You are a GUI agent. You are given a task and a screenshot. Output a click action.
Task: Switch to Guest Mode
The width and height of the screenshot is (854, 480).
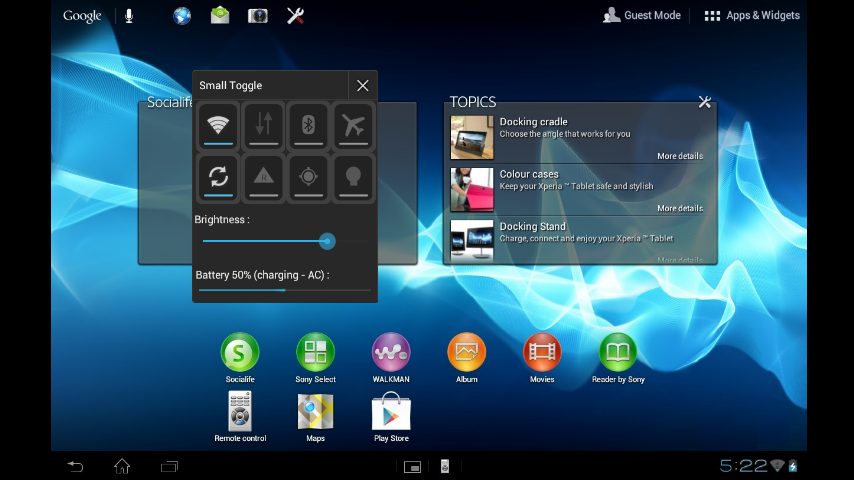coord(641,16)
